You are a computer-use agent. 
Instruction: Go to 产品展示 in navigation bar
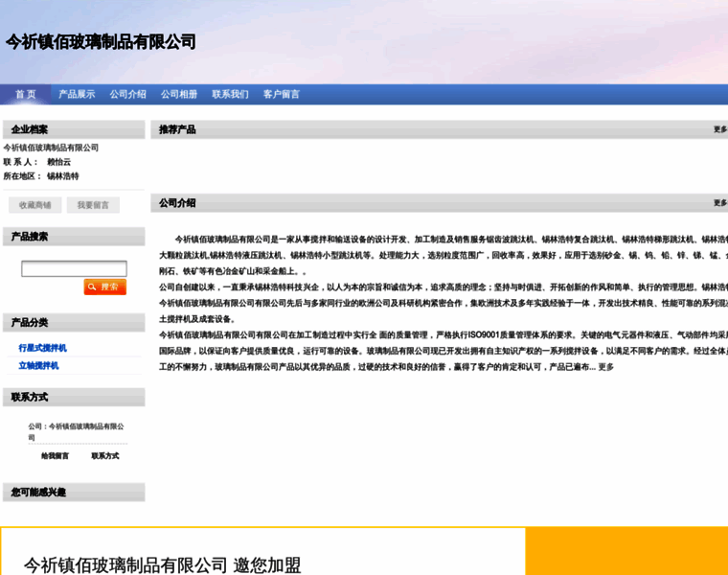[77, 94]
